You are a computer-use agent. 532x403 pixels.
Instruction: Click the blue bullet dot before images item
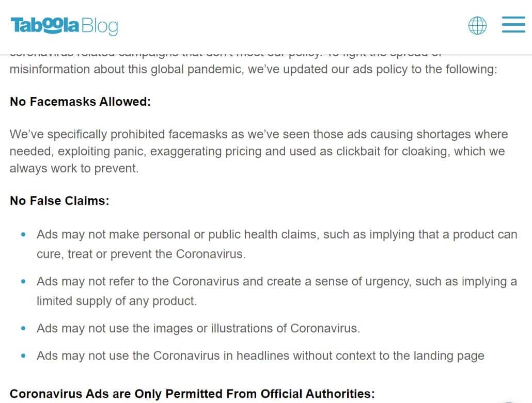click(23, 328)
